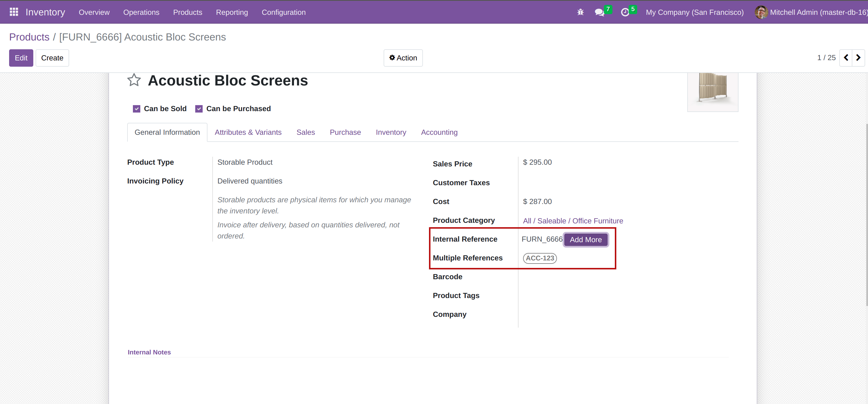Viewport: 868px width, 404px height.
Task: Open the conversations chat icon
Action: click(599, 13)
